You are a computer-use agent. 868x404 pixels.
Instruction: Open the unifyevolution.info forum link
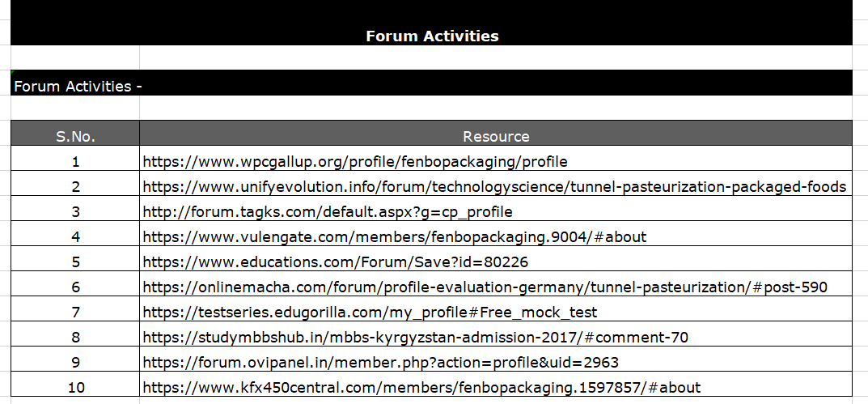tap(494, 187)
